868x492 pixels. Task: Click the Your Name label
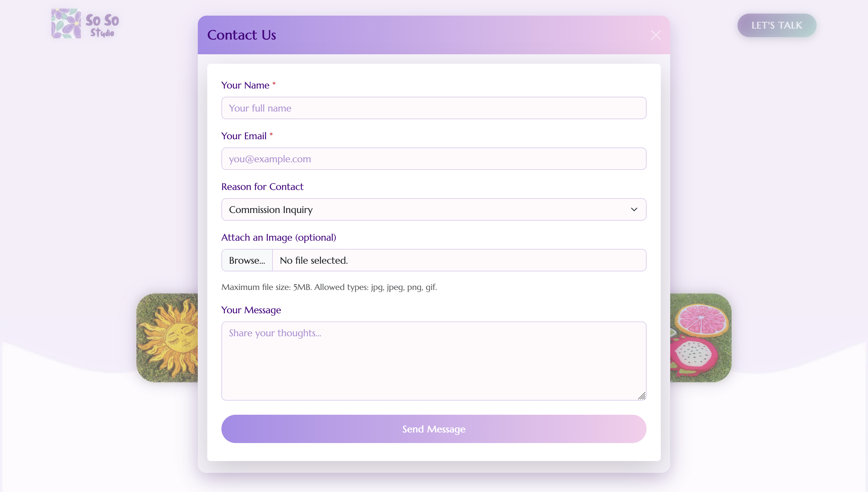coord(245,86)
